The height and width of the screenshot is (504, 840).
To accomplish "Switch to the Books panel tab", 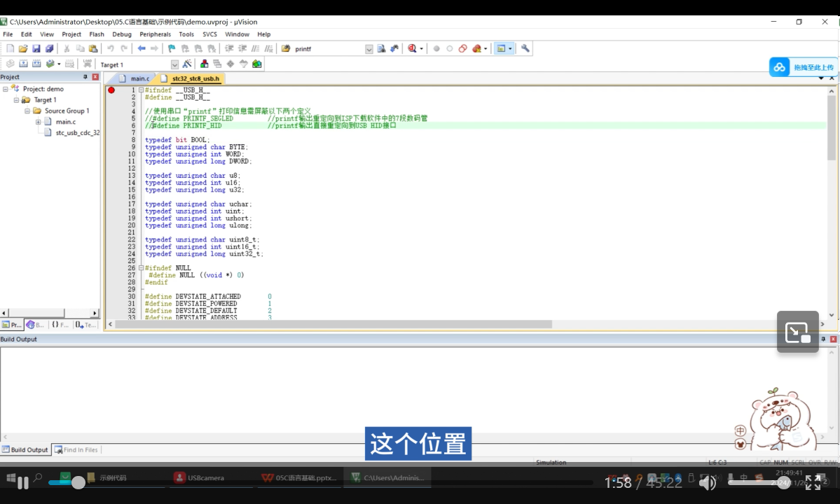I will coord(35,325).
